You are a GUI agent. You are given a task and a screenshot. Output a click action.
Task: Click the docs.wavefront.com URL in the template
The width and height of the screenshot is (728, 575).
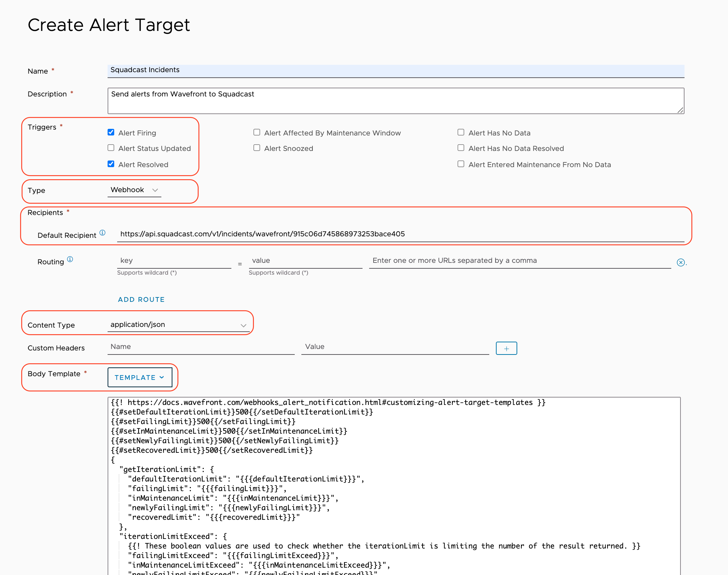point(330,402)
